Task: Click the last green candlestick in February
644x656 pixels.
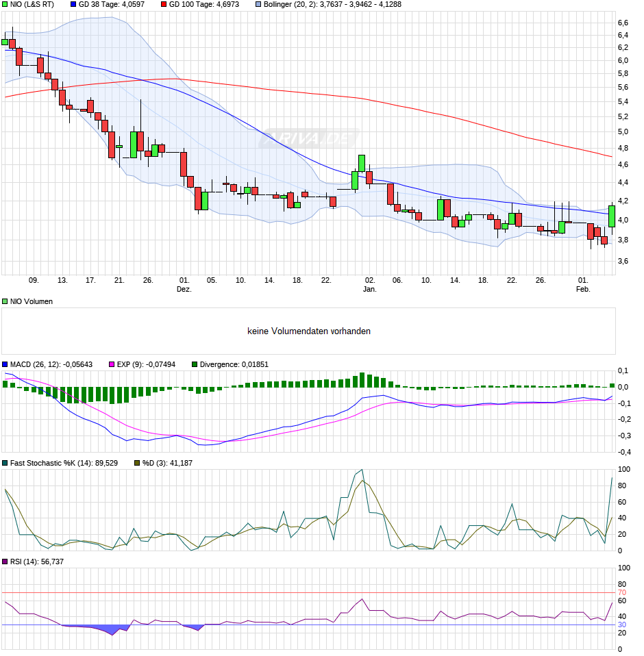Action: pos(612,216)
